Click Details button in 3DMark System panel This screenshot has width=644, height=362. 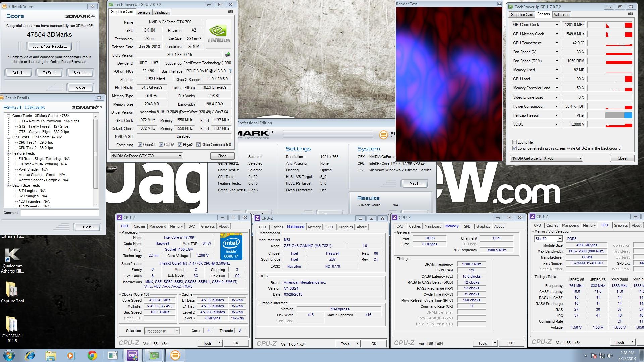pyautogui.click(x=416, y=184)
